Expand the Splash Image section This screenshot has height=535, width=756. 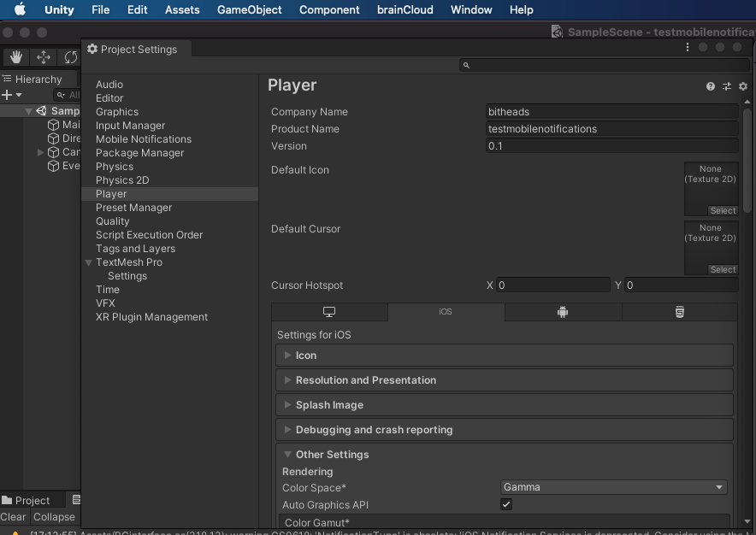(x=287, y=405)
